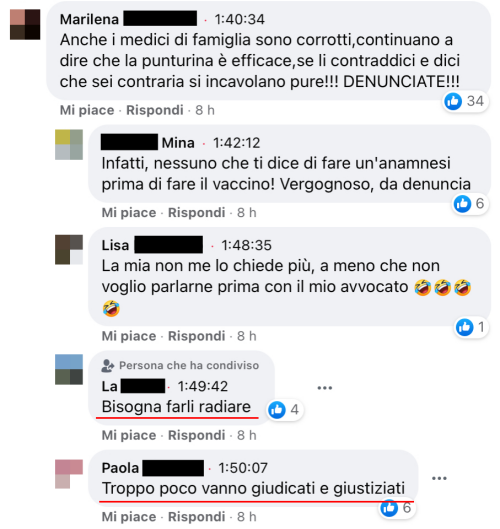Click 'Mi piace' under Paola's comment

[129, 517]
